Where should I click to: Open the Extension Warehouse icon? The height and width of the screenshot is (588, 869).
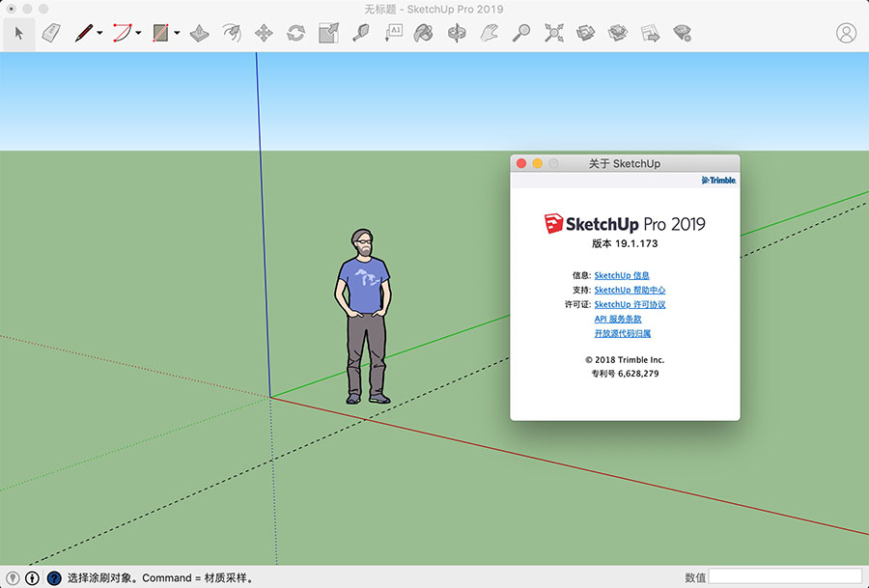click(617, 33)
